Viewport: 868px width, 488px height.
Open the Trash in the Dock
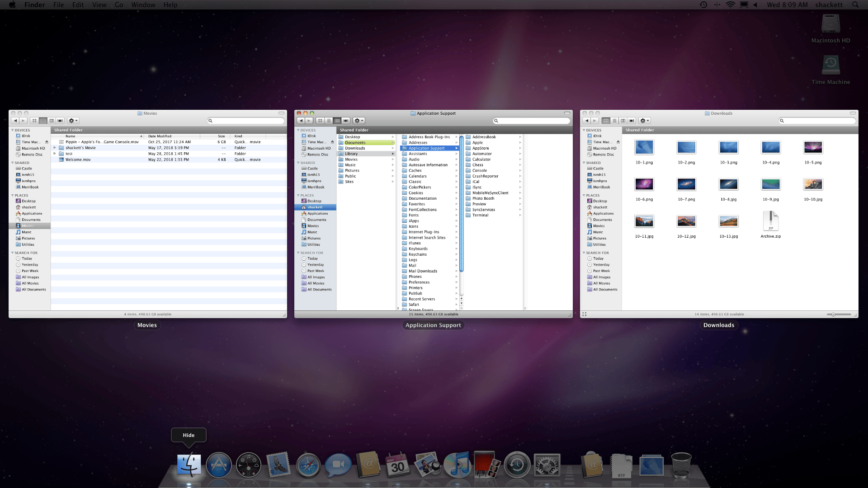pos(681,465)
